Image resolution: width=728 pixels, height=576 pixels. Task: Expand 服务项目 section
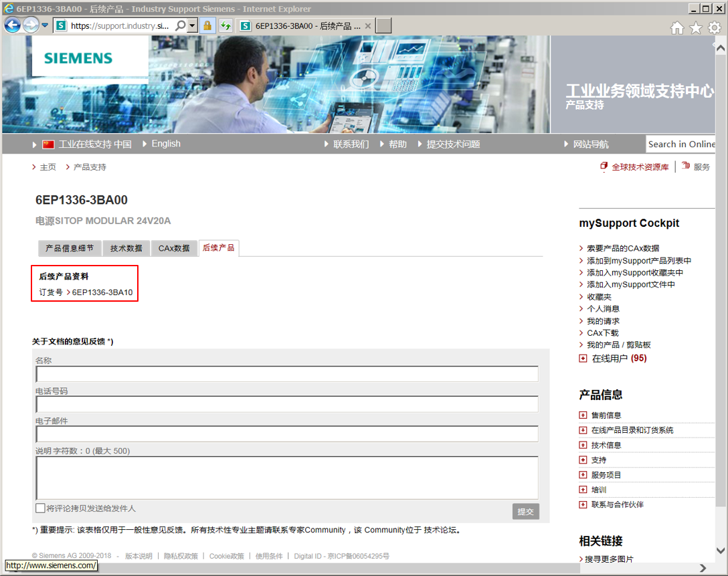583,474
